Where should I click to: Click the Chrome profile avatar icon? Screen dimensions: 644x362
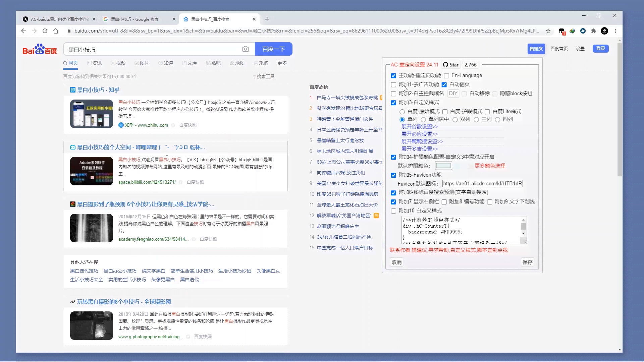[x=604, y=31]
